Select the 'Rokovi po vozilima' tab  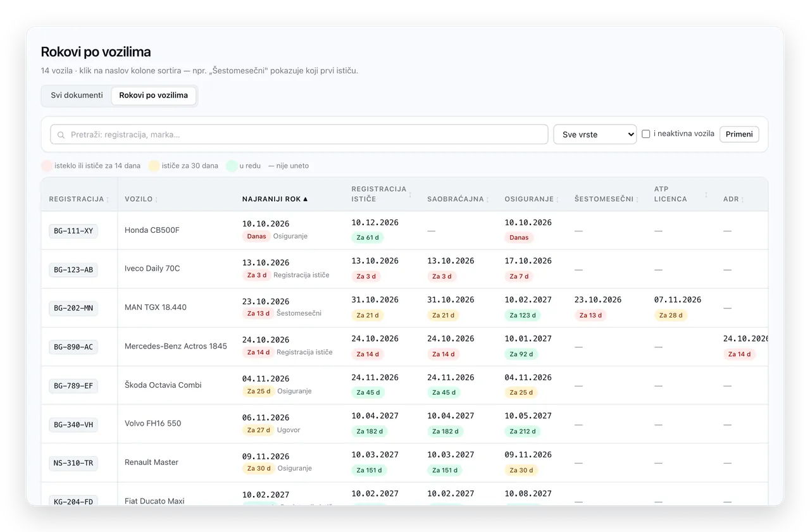pyautogui.click(x=154, y=96)
